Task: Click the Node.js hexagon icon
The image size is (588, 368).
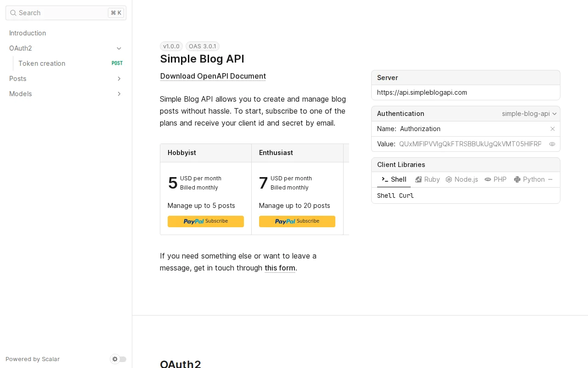Action: pyautogui.click(x=449, y=179)
